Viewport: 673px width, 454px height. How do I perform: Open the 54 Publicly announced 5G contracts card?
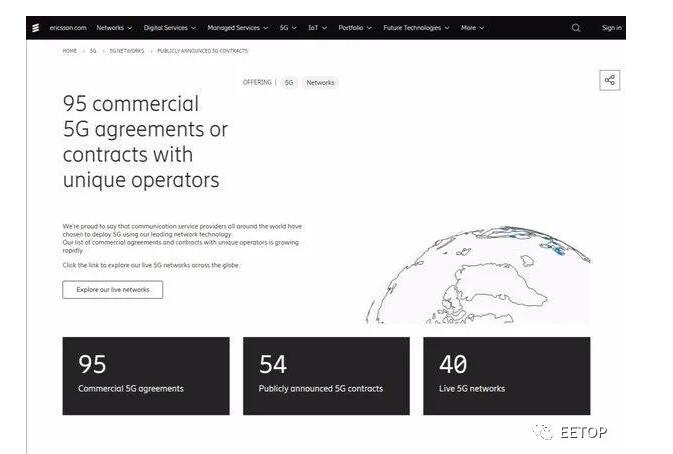tap(326, 375)
